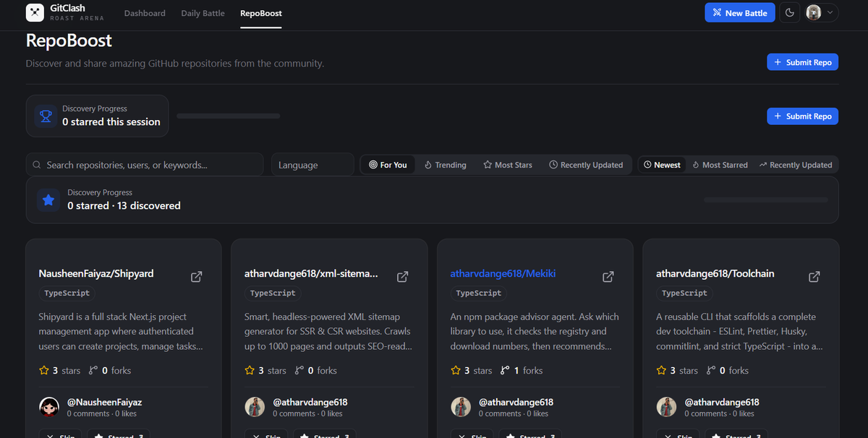Click Submit Repo beside the page description
This screenshot has height=438, width=868.
pos(802,62)
